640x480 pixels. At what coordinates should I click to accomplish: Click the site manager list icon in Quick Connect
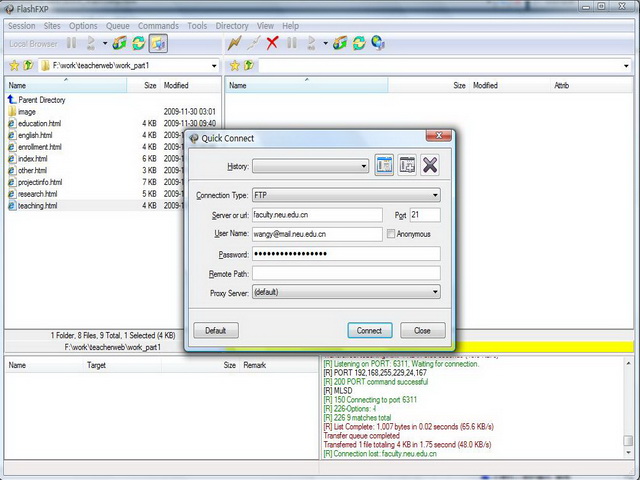pyautogui.click(x=384, y=165)
